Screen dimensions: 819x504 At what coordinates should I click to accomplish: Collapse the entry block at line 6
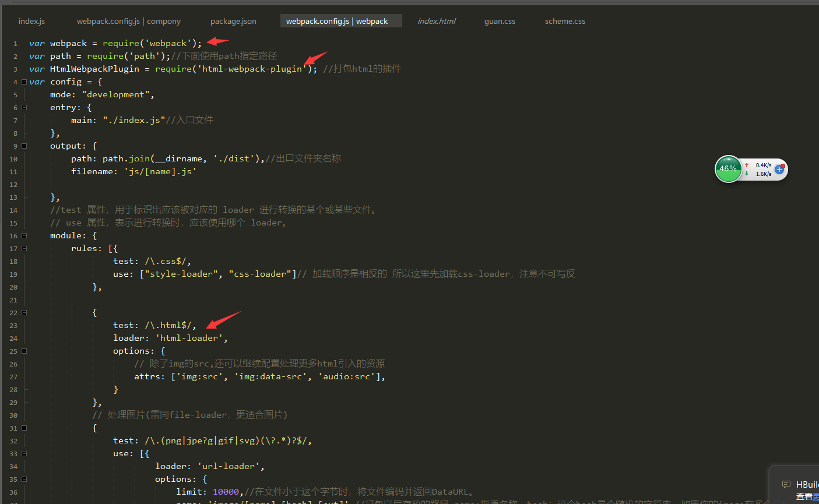[x=24, y=107]
